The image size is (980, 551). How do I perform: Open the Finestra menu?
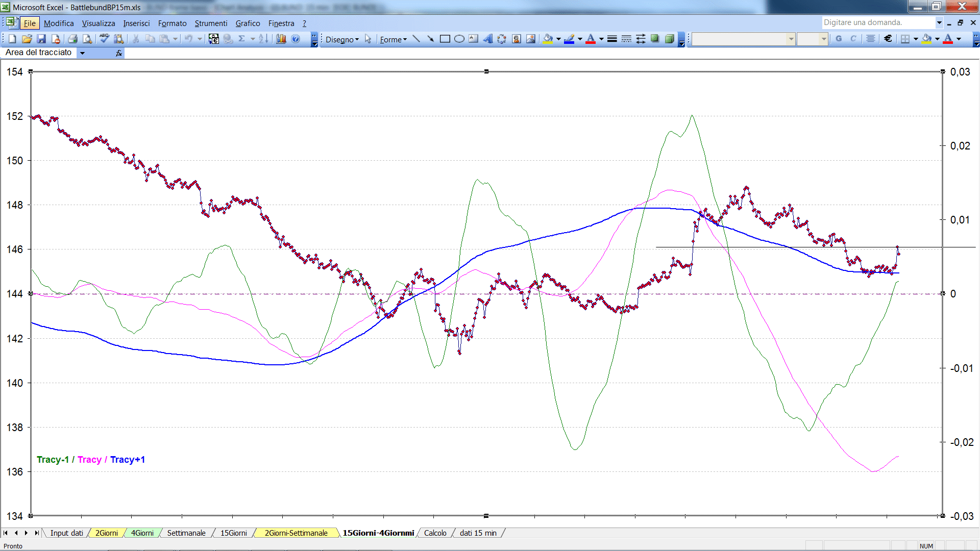[x=281, y=23]
